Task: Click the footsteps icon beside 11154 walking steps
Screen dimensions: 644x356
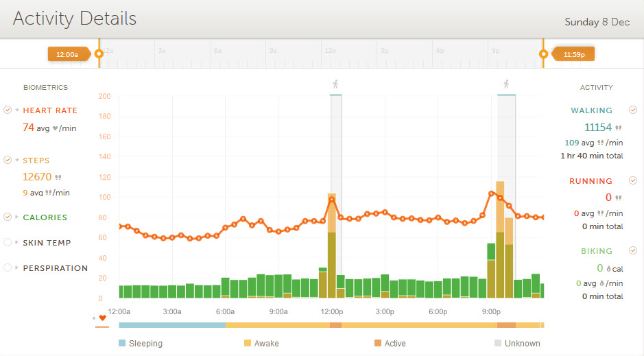Action: (619, 128)
